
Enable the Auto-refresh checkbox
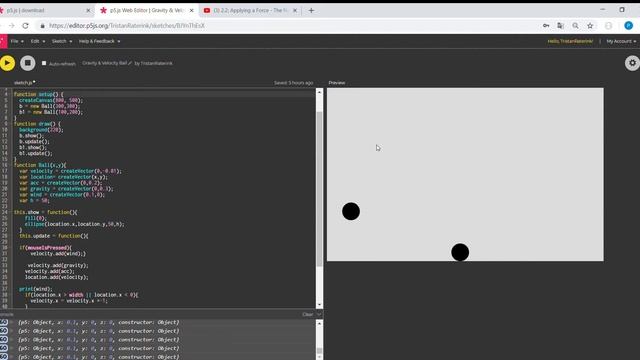[x=44, y=63]
